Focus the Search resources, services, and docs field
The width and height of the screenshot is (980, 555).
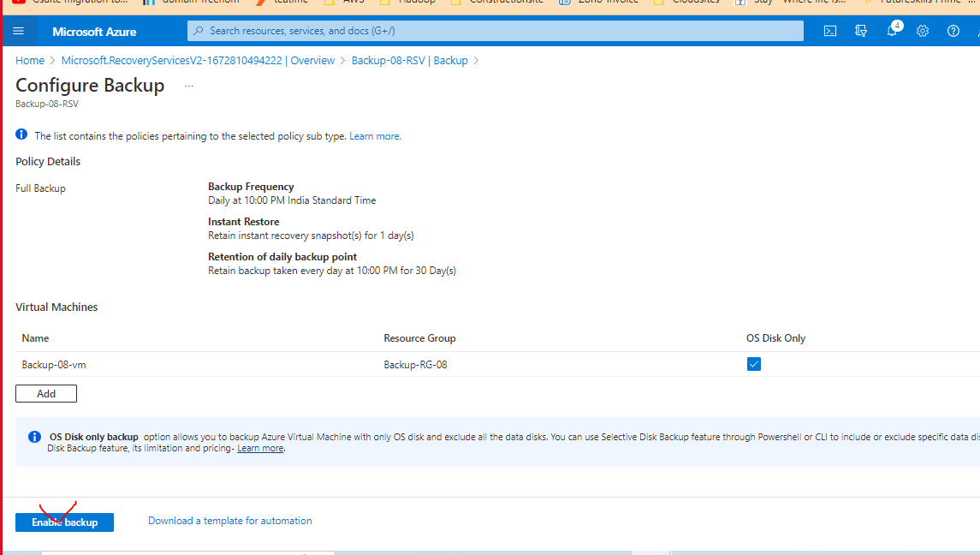(x=495, y=31)
